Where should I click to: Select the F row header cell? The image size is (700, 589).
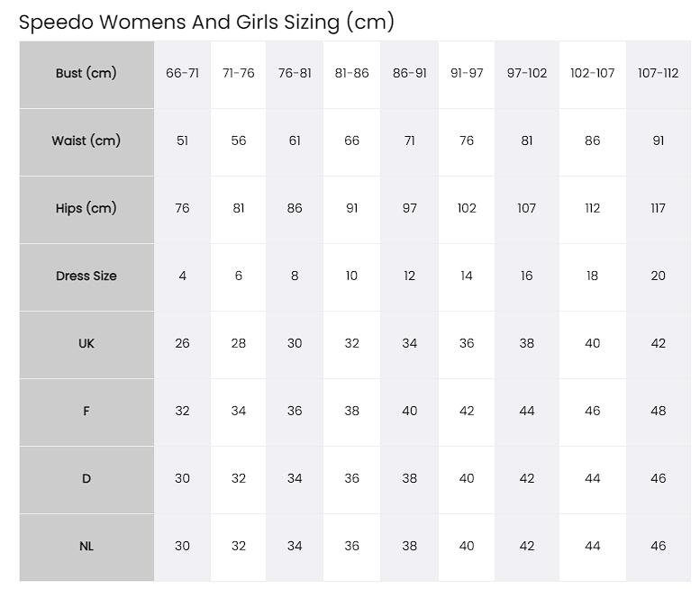click(x=86, y=412)
